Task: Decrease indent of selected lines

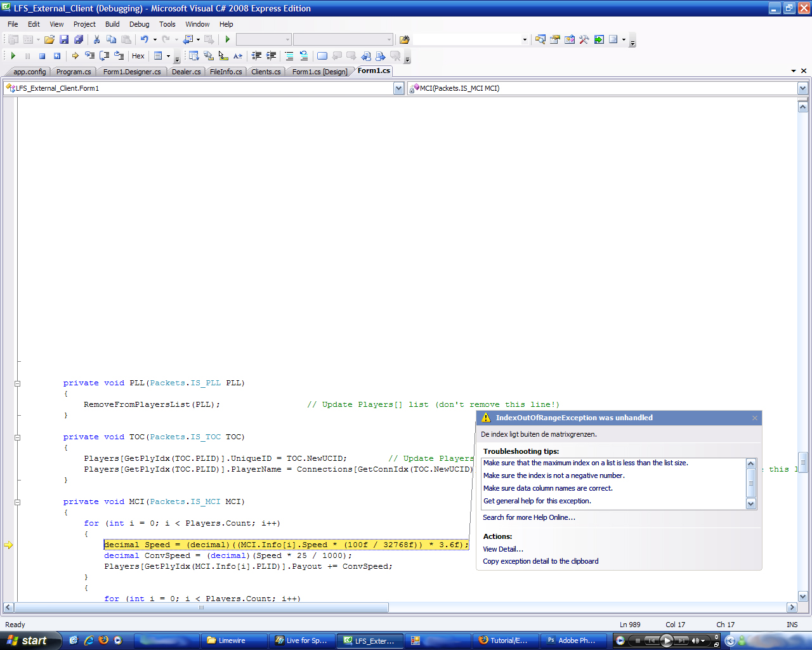Action: coord(256,56)
